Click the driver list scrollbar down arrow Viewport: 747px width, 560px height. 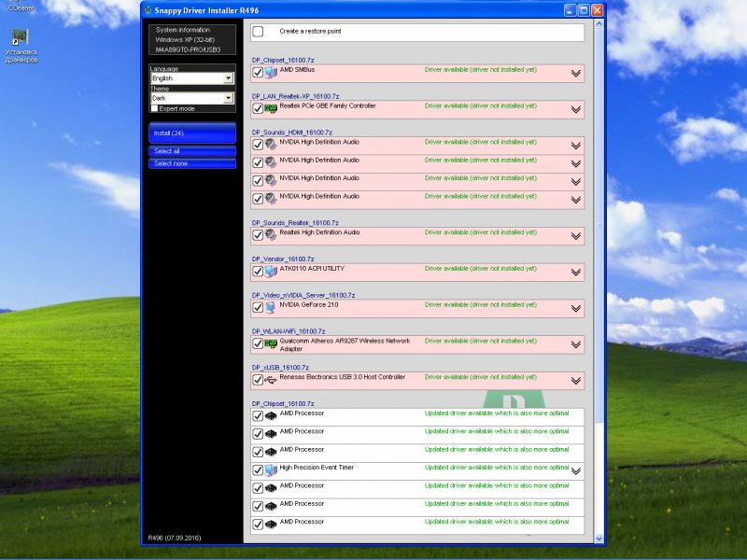599,539
